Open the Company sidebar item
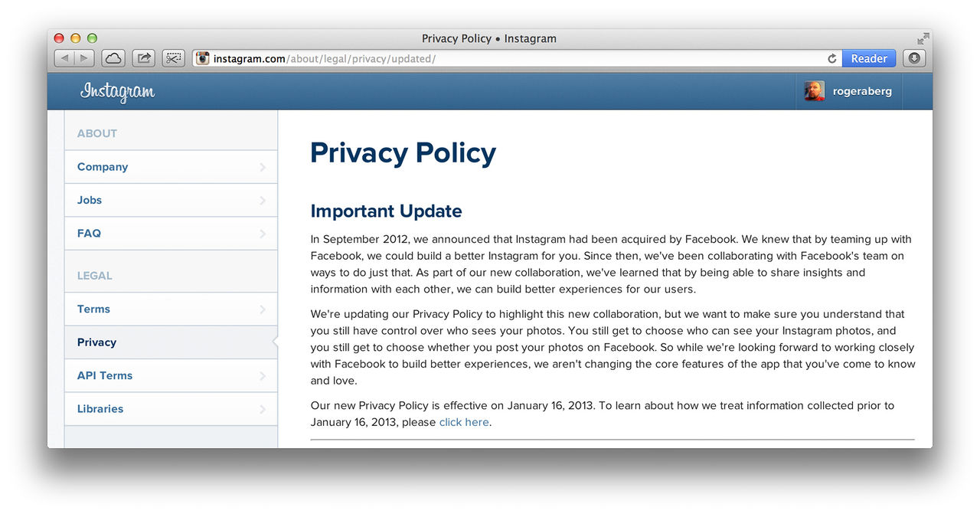 tap(170, 167)
